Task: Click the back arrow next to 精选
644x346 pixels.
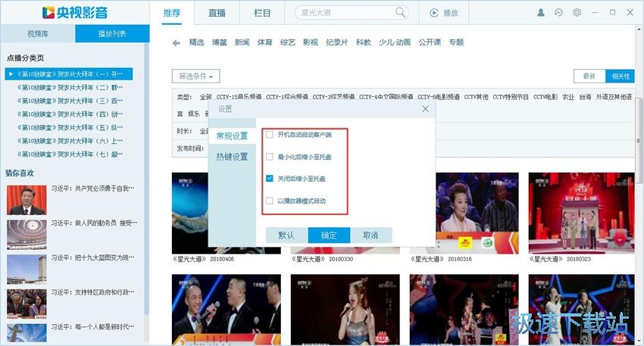Action: coord(177,42)
